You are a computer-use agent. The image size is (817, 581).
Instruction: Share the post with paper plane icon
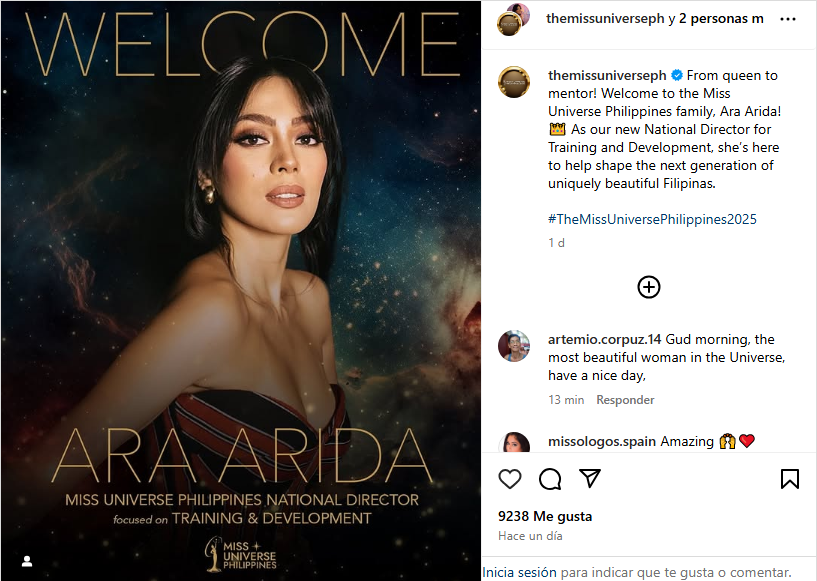point(590,478)
